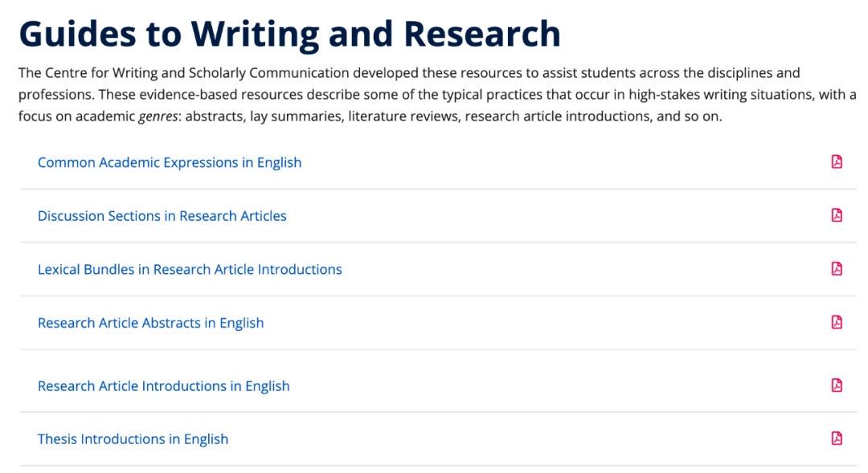Click the word abstracts in the intro paragraph
The image size is (868, 473).
coord(214,116)
